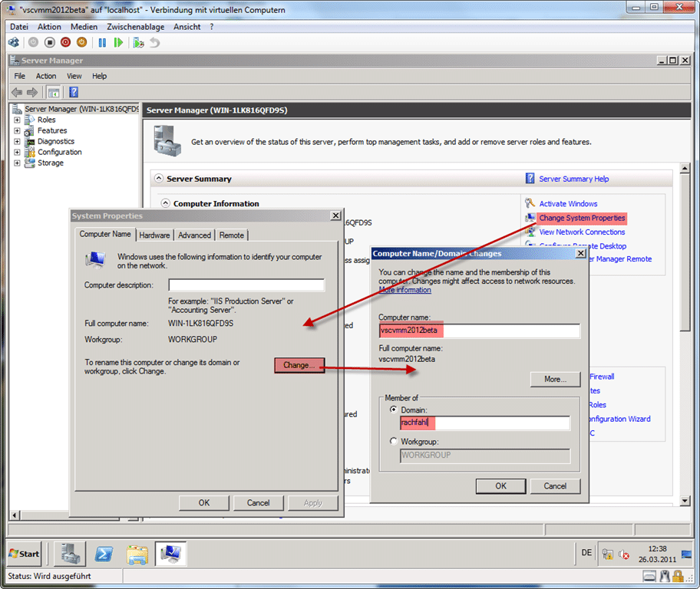Screen dimensions: 700x589
Task: Switch to the Advanced tab
Action: 194,235
